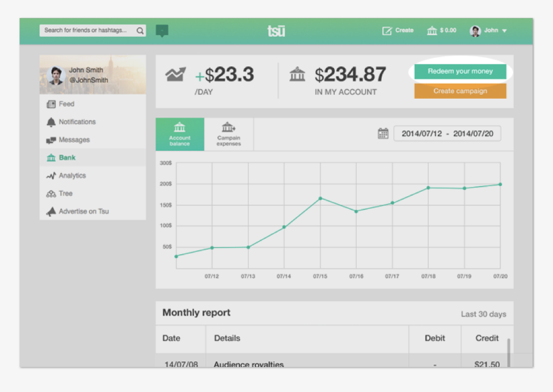The width and height of the screenshot is (553, 392).
Task: Click bank icon next to $234.87
Action: (x=297, y=74)
